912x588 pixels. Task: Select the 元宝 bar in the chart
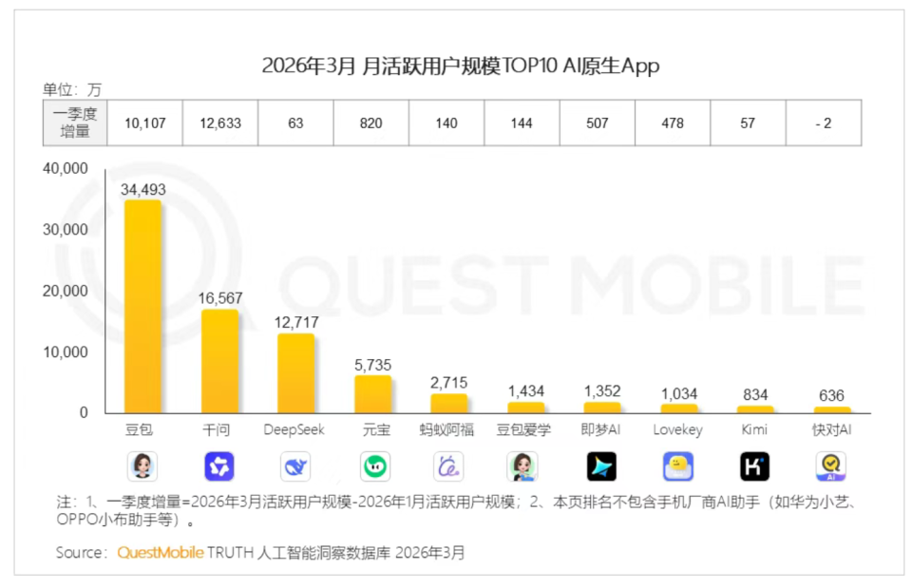372,394
